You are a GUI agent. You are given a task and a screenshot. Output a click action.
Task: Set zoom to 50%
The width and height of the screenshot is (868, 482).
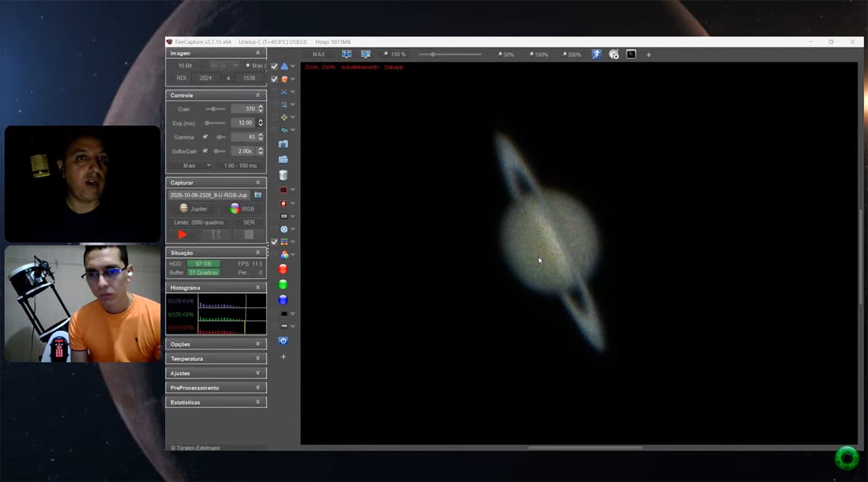coord(506,55)
